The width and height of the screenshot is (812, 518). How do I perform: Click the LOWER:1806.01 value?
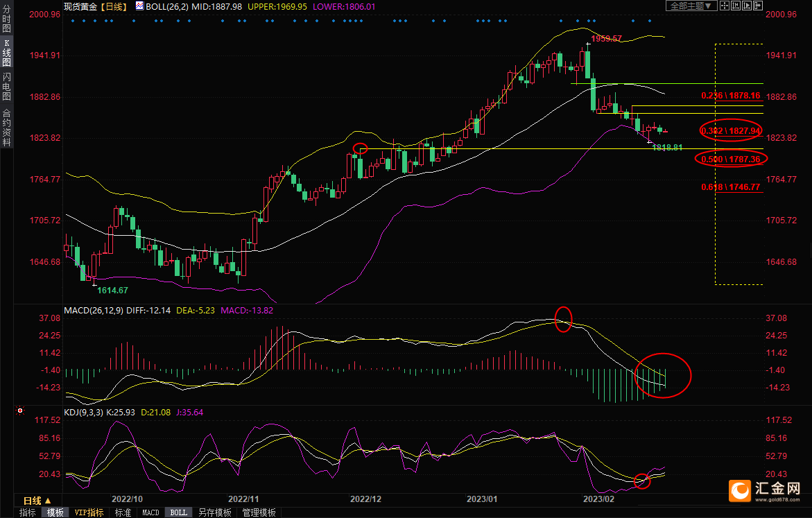(344, 7)
